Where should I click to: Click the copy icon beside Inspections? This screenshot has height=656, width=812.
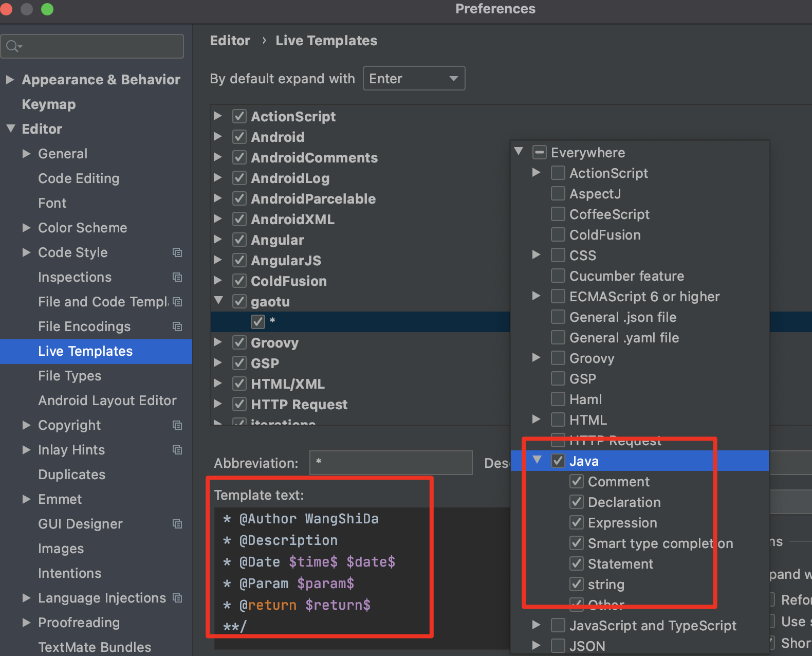(x=177, y=277)
